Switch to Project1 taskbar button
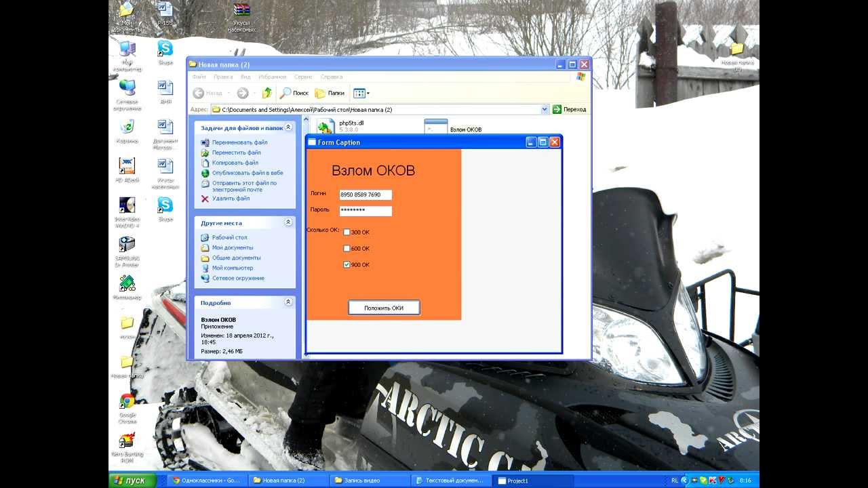The height and width of the screenshot is (488, 868). [x=531, y=481]
